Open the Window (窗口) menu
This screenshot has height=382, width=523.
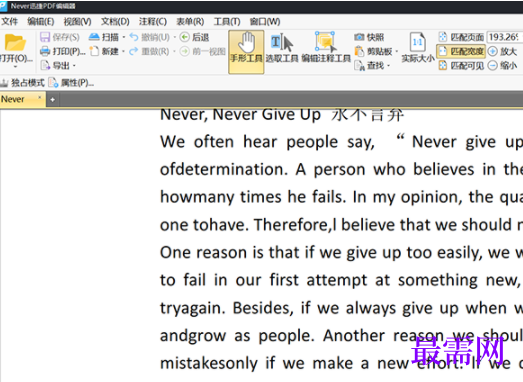click(x=265, y=22)
